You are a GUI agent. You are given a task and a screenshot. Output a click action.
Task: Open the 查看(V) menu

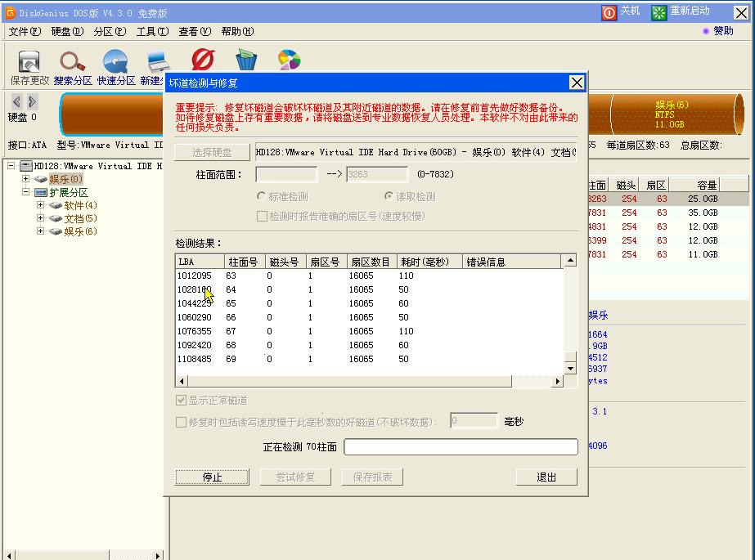tap(195, 31)
